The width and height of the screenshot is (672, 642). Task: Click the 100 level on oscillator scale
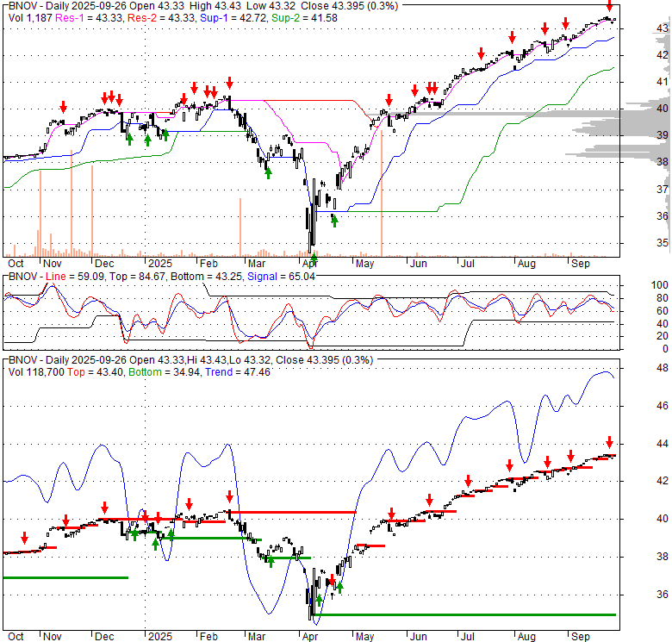point(660,285)
